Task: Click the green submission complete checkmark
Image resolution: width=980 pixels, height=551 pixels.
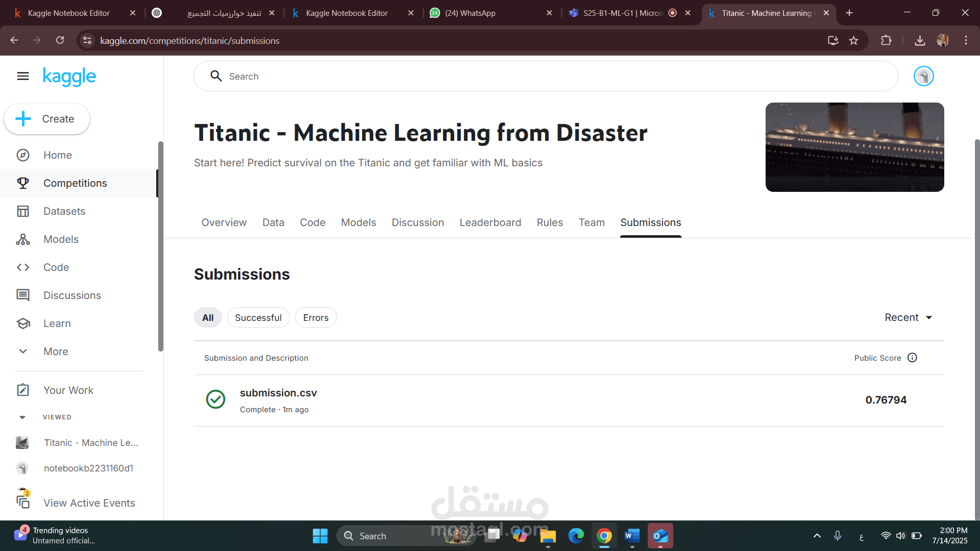Action: click(215, 399)
